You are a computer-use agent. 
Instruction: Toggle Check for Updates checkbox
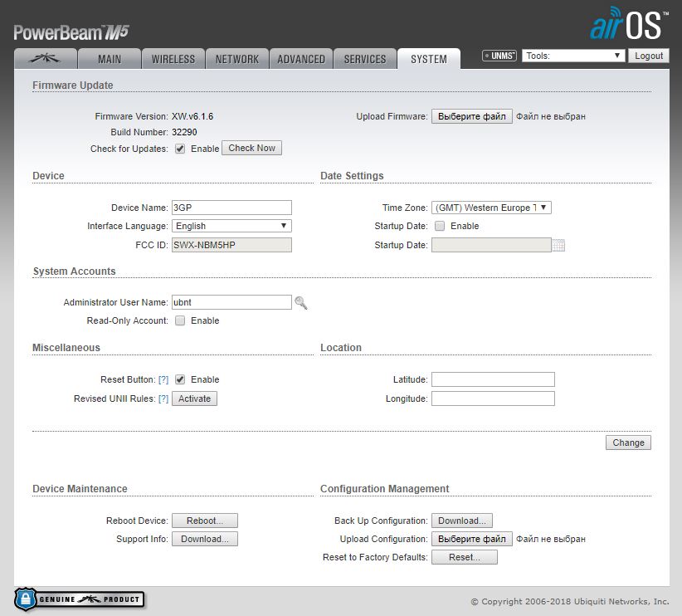coord(180,149)
